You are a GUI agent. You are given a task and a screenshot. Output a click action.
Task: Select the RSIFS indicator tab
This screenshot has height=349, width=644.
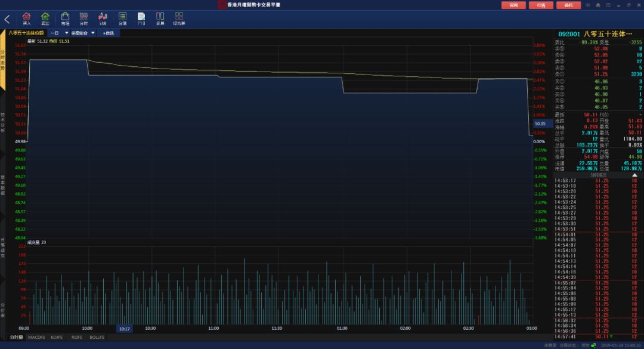[77, 337]
